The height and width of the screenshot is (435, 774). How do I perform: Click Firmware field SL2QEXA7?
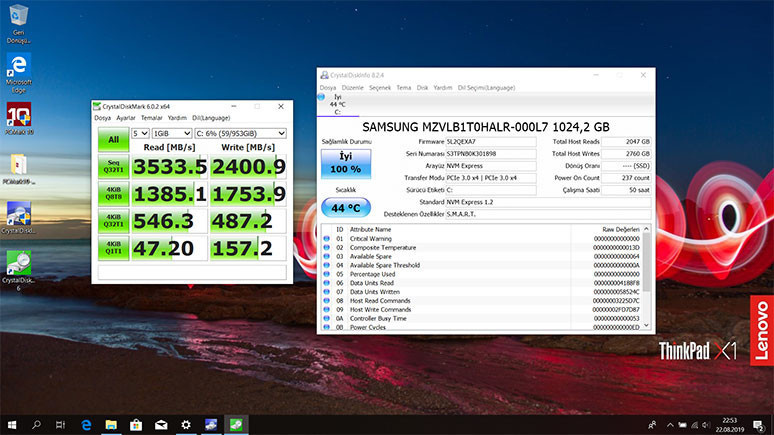click(x=491, y=142)
